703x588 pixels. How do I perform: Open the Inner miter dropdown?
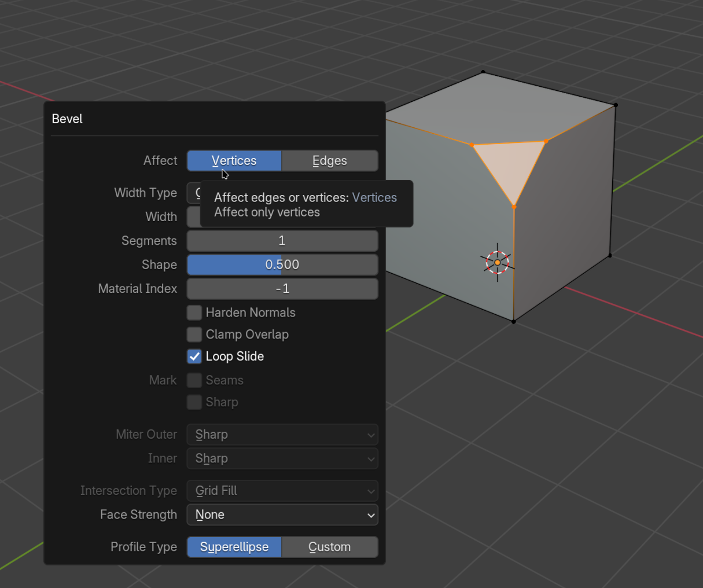(282, 458)
